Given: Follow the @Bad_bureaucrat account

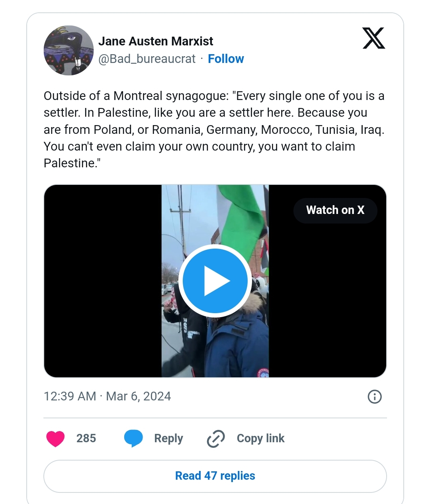Looking at the screenshot, I should 226,59.
